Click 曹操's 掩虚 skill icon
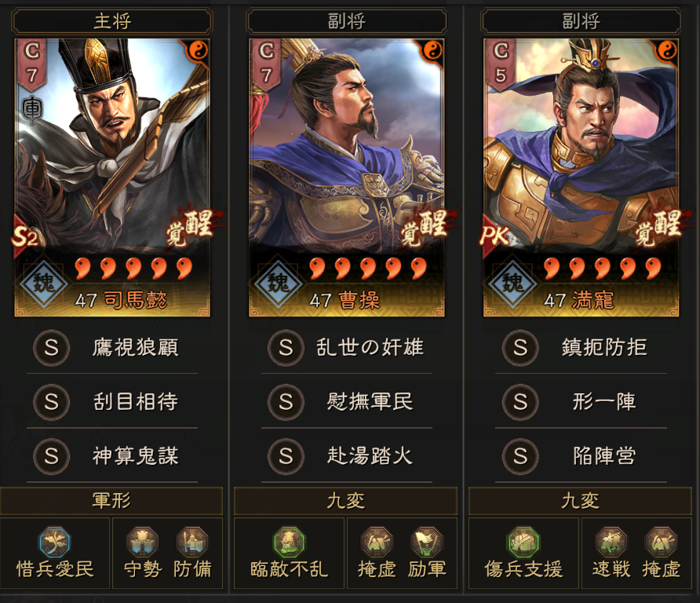Screen dimensions: 700x603 (377, 543)
